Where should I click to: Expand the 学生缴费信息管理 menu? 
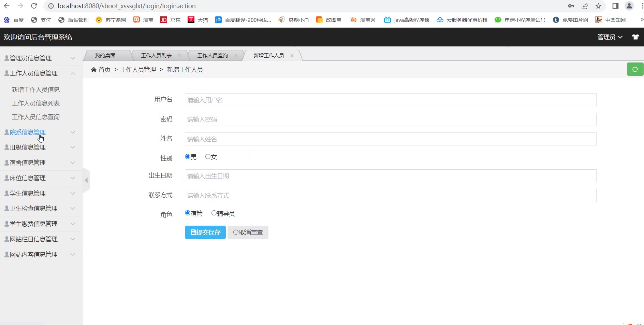(x=41, y=224)
